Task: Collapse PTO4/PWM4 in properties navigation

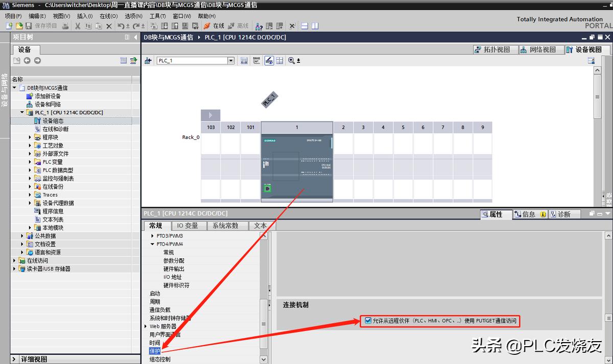Action: (152, 244)
